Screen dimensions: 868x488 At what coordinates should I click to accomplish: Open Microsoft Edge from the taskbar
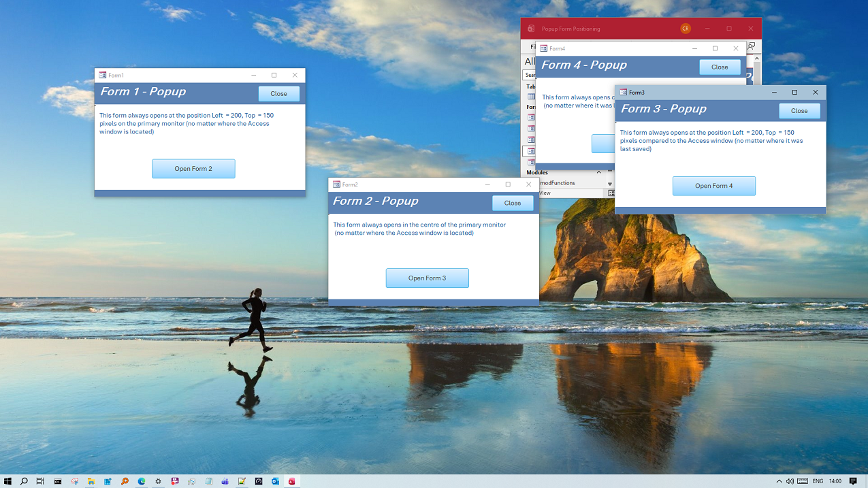pos(142,481)
